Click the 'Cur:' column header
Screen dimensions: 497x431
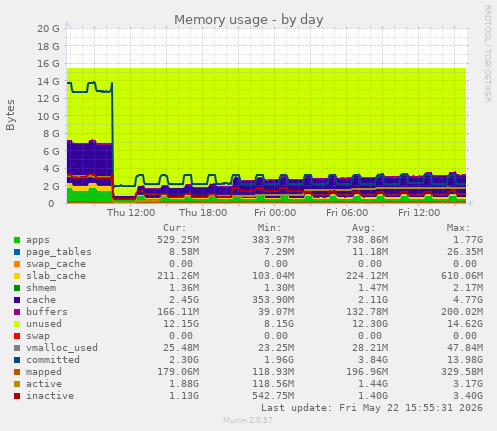(175, 228)
